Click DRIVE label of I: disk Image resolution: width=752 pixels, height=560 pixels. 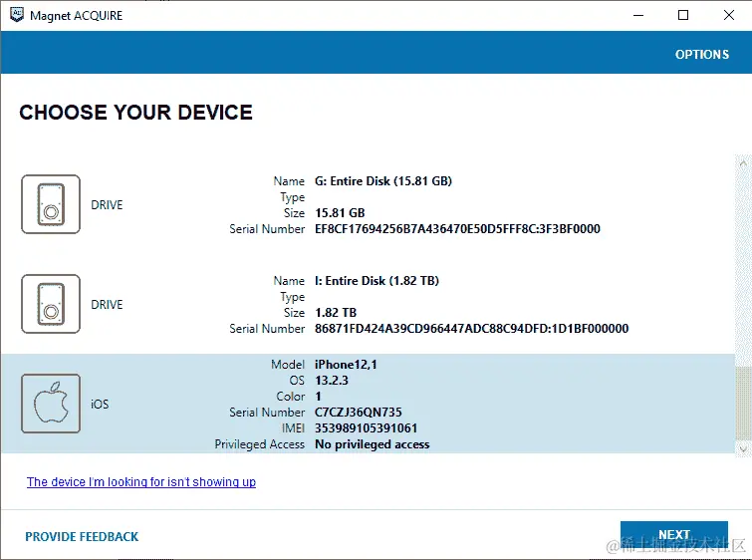(x=107, y=305)
